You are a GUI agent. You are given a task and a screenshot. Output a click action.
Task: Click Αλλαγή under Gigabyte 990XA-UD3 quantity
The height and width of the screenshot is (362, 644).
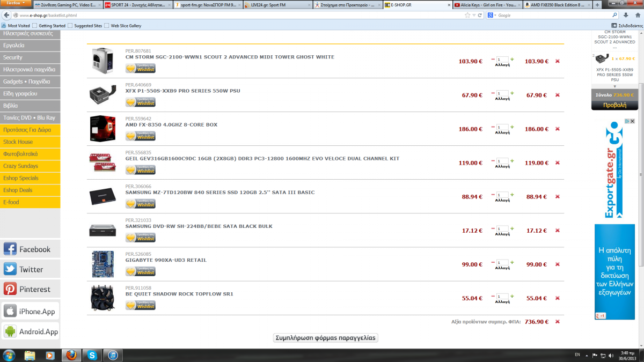click(x=502, y=268)
